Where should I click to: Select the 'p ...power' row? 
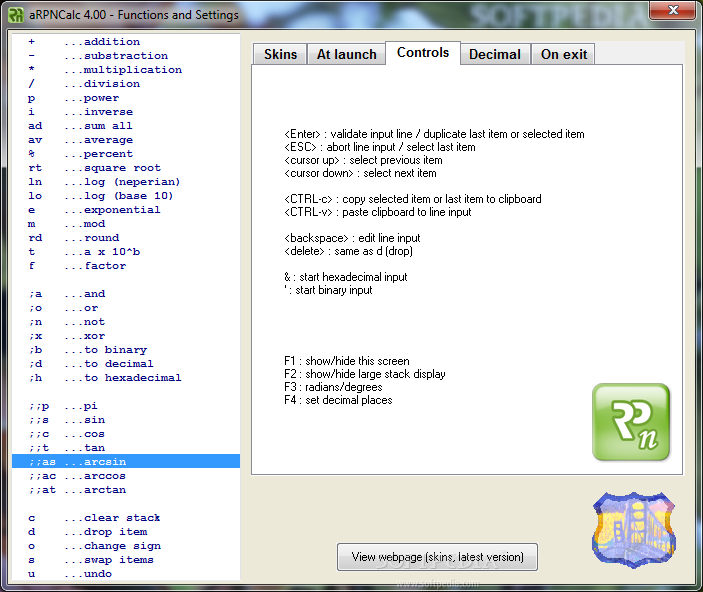pyautogui.click(x=126, y=98)
